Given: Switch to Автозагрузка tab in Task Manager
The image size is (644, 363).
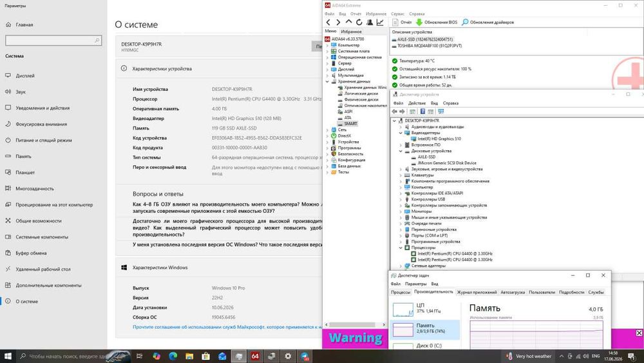Looking at the screenshot, I should pyautogui.click(x=513, y=292).
